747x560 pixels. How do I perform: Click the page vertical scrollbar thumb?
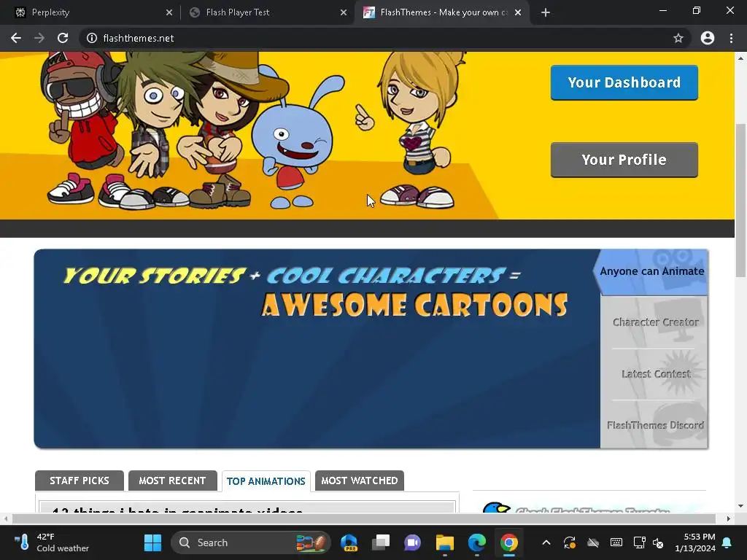coord(740,200)
